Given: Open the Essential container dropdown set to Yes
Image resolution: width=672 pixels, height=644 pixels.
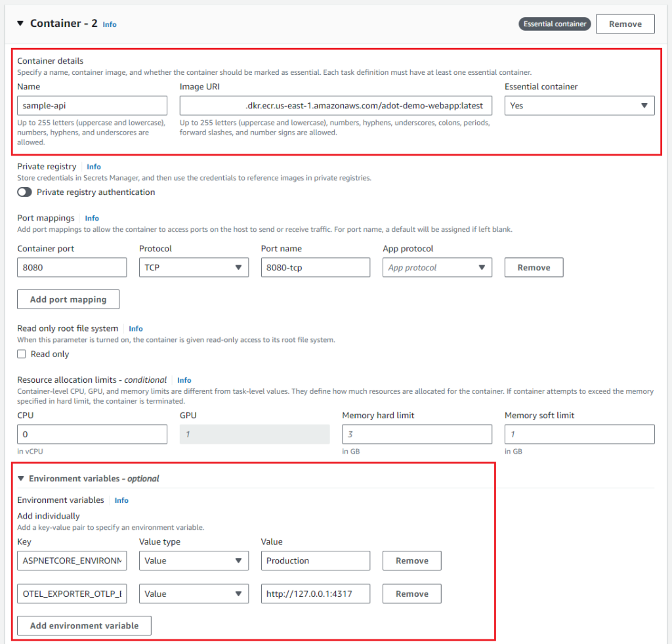Looking at the screenshot, I should 579,105.
